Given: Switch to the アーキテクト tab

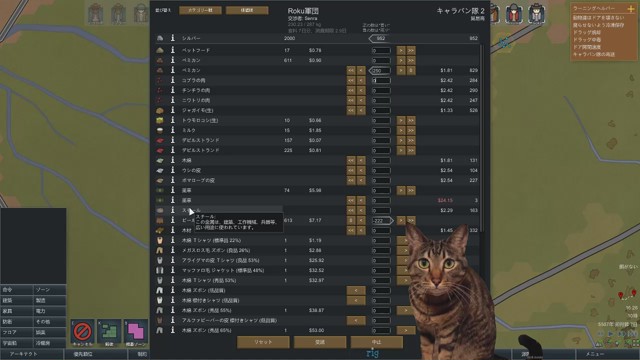Looking at the screenshot, I should point(23,354).
